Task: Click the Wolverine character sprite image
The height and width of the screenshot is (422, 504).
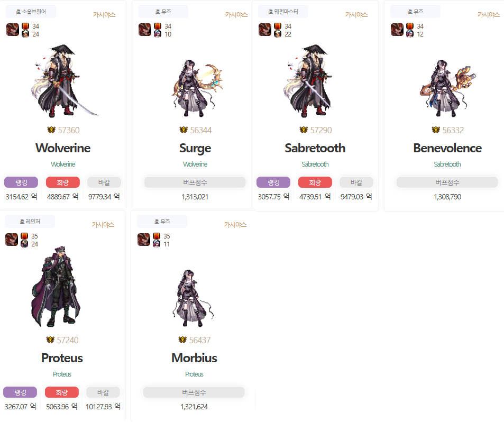Action: pos(63,81)
